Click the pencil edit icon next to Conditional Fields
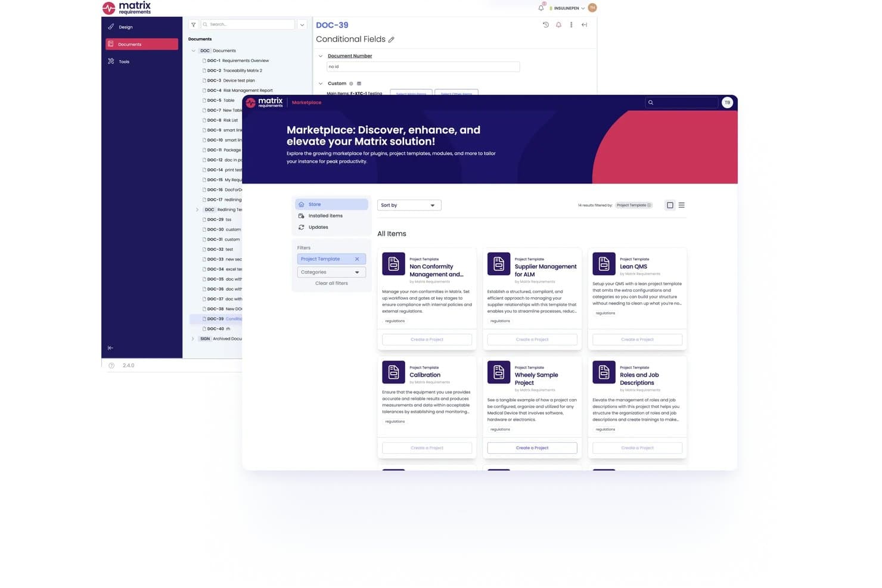 (391, 39)
